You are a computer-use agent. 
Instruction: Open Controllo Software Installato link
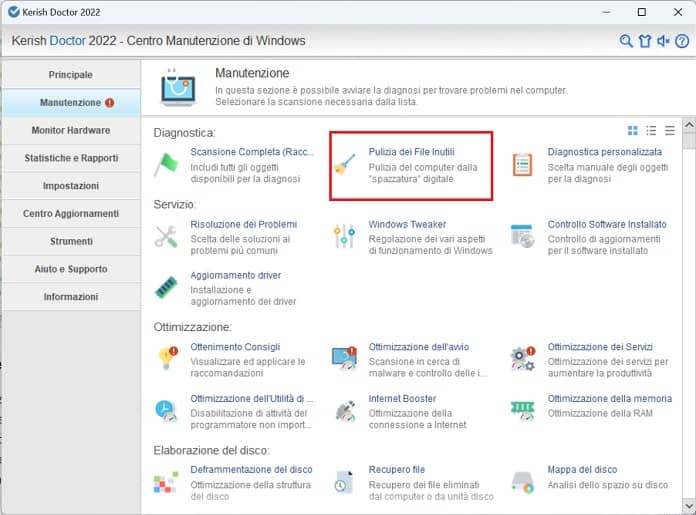607,224
